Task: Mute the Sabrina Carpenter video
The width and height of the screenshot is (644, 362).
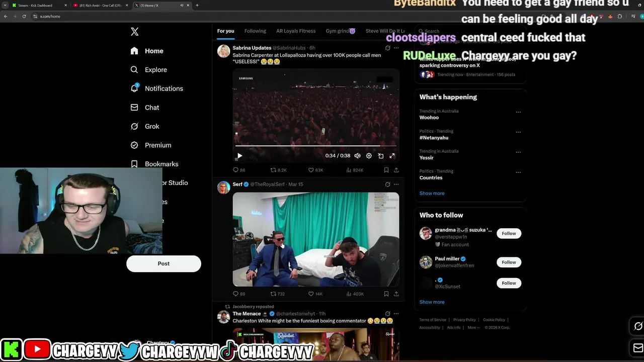Action: 357,156
